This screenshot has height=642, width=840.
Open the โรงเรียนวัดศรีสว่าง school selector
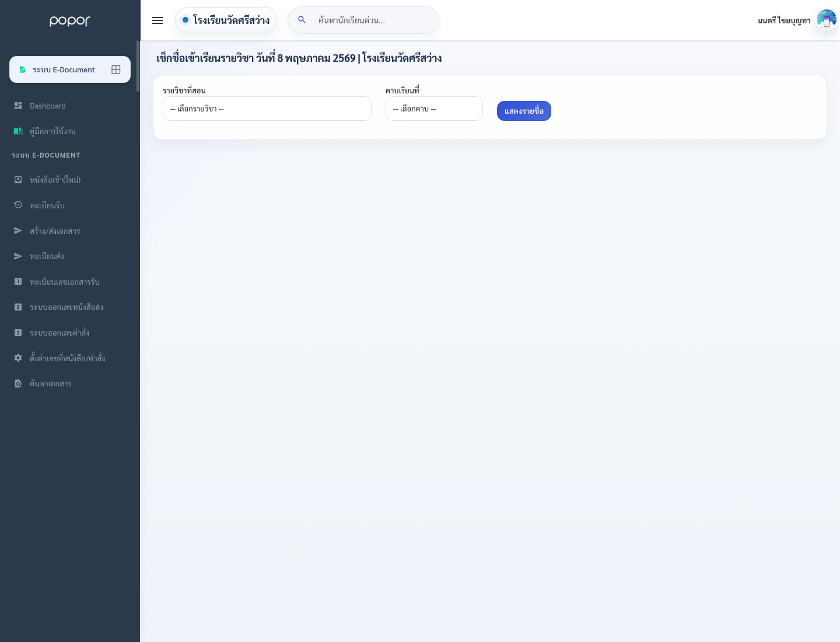coord(226,20)
